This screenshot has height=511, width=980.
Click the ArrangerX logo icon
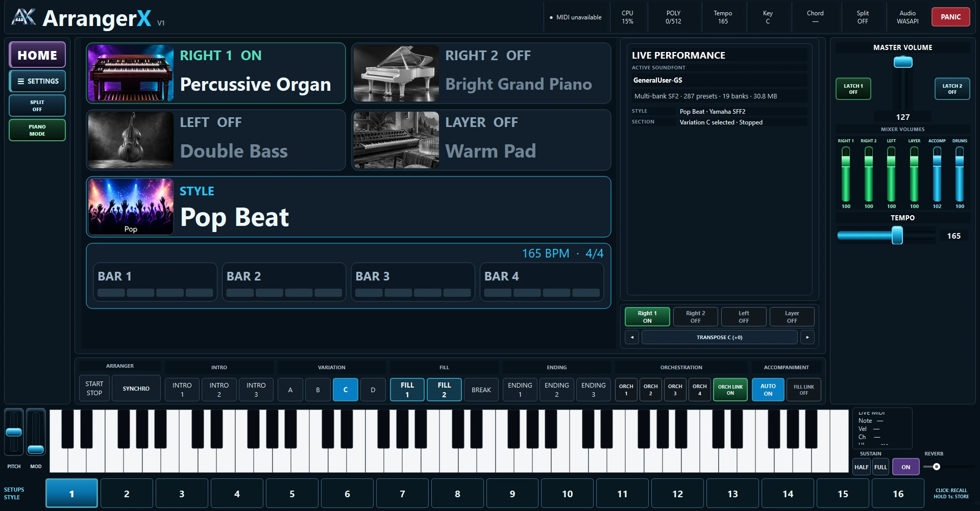[x=23, y=17]
